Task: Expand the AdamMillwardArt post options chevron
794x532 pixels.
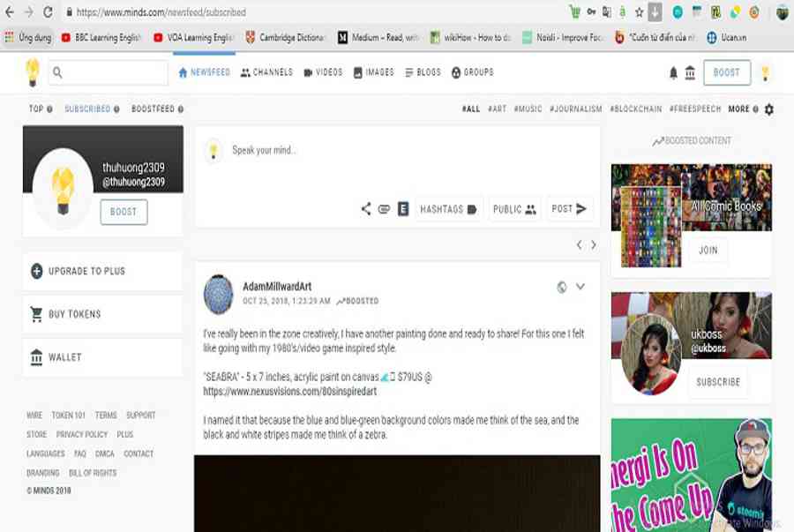Action: (x=581, y=287)
